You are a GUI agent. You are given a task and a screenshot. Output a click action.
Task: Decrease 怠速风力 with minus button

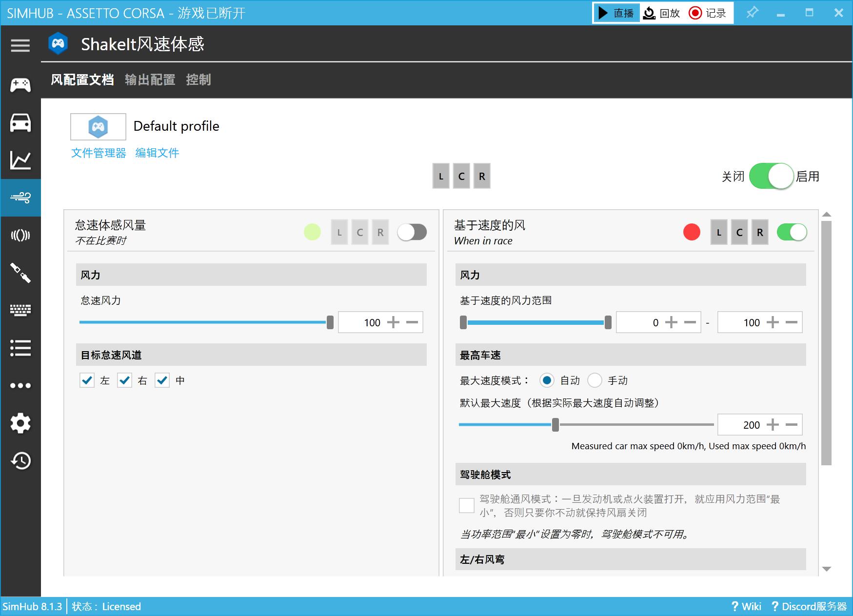click(x=412, y=322)
